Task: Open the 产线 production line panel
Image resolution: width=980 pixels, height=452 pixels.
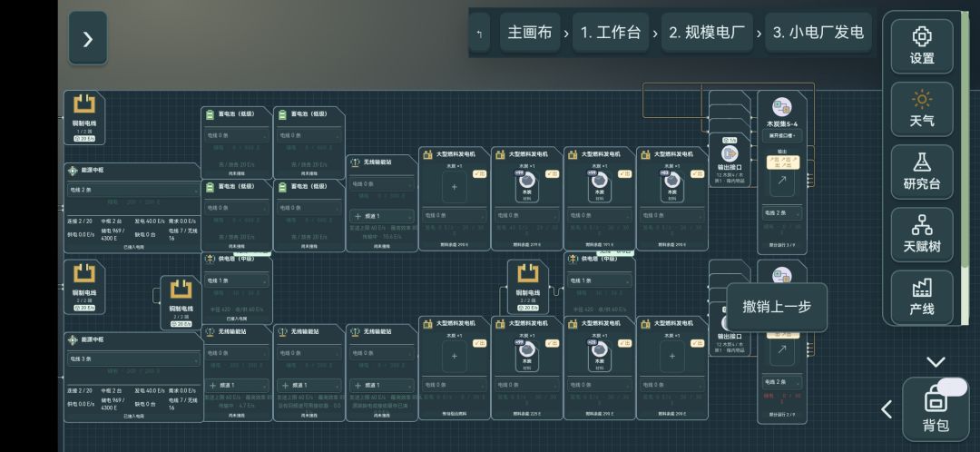Action: coord(922,297)
